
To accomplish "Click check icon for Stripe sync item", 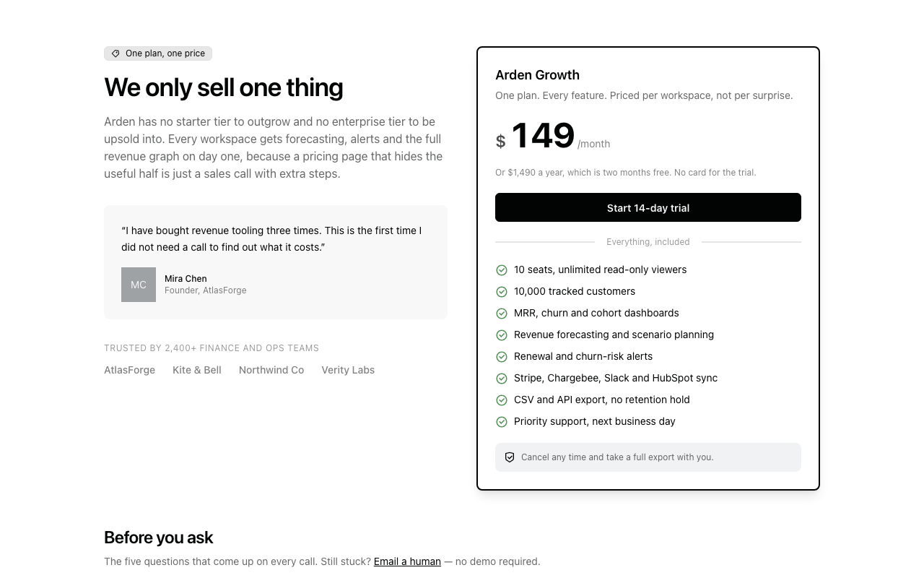I will (x=502, y=379).
